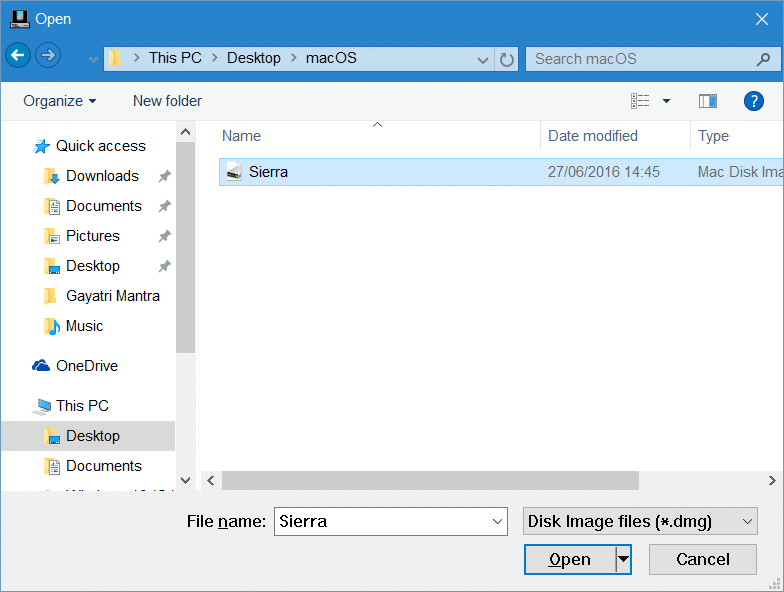Open Pictures in Quick access
The width and height of the screenshot is (784, 592).
93,236
